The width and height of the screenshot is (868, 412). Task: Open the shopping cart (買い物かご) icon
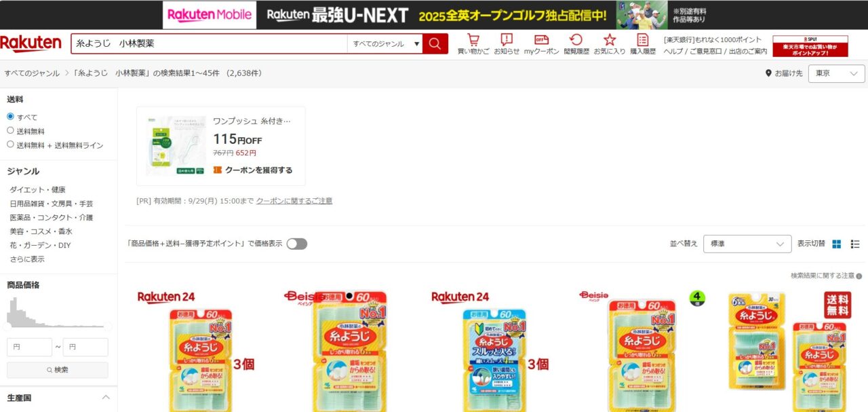473,44
